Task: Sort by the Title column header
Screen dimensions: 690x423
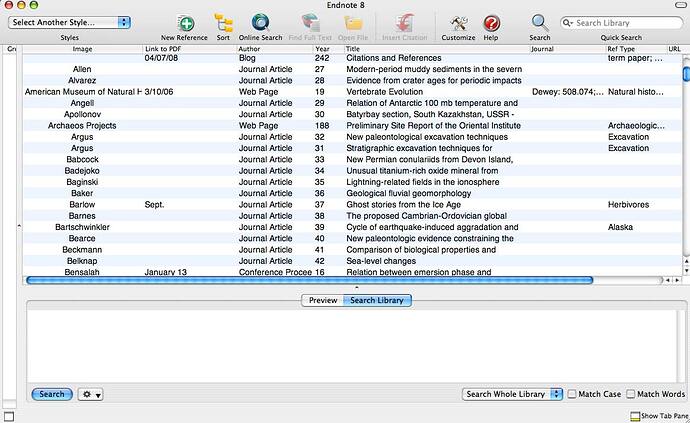Action: (437, 49)
